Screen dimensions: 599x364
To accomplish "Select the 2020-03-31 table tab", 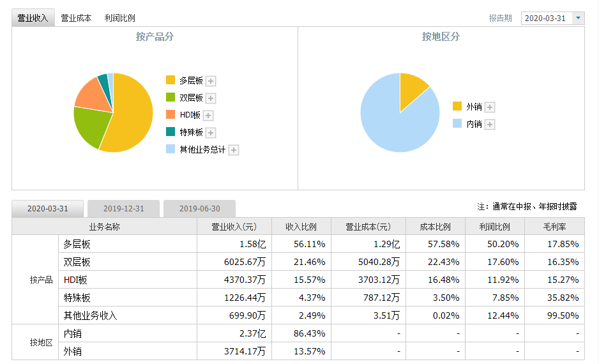I will [48, 209].
